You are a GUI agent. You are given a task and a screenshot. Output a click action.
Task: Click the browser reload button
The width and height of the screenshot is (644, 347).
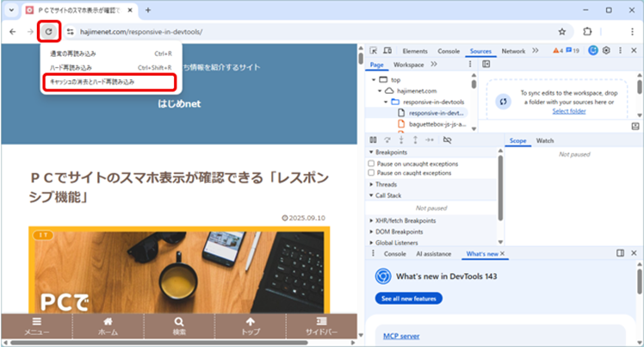[49, 31]
